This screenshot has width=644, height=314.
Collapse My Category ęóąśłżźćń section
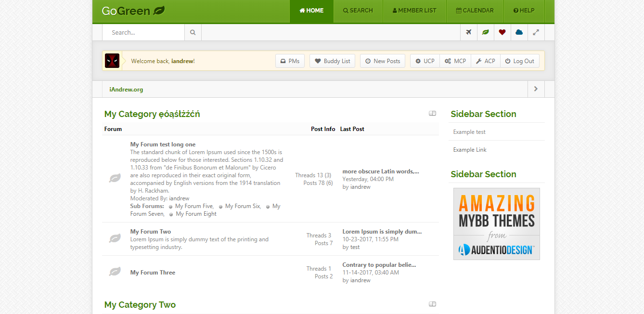432,114
